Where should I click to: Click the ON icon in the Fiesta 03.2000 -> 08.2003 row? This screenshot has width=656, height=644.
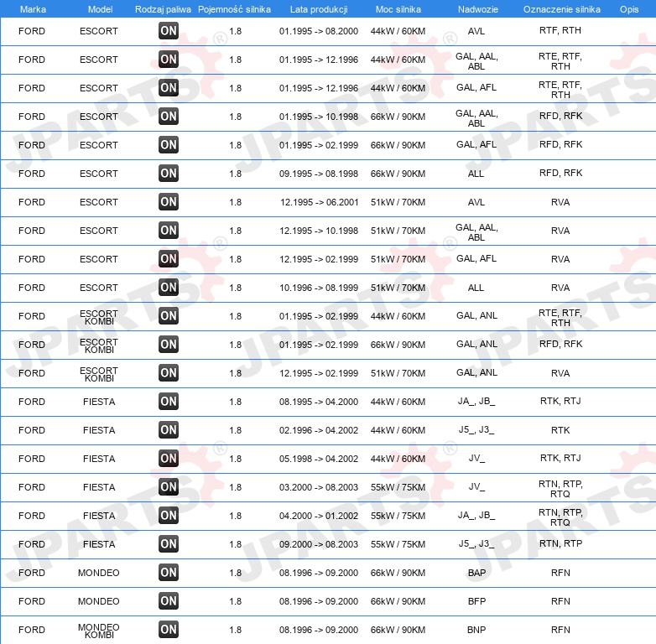pyautogui.click(x=169, y=486)
